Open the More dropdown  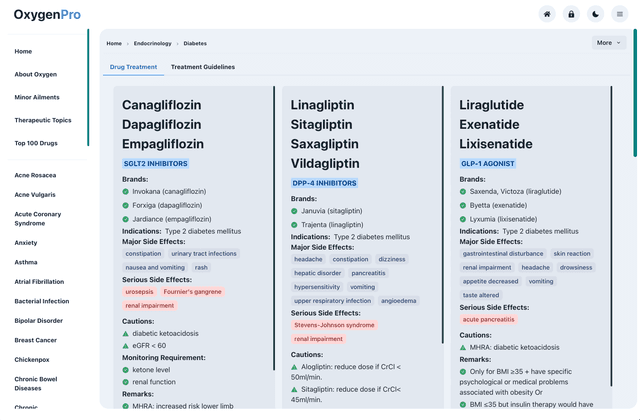pyautogui.click(x=609, y=43)
